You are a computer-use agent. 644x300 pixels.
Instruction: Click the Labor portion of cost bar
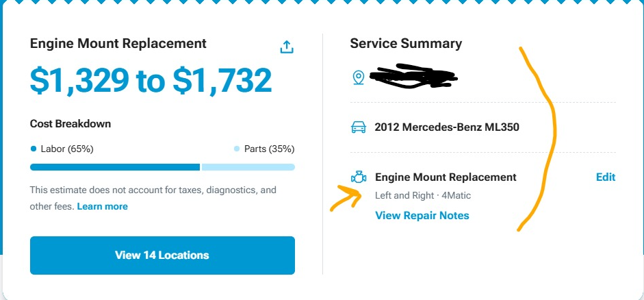click(x=114, y=167)
